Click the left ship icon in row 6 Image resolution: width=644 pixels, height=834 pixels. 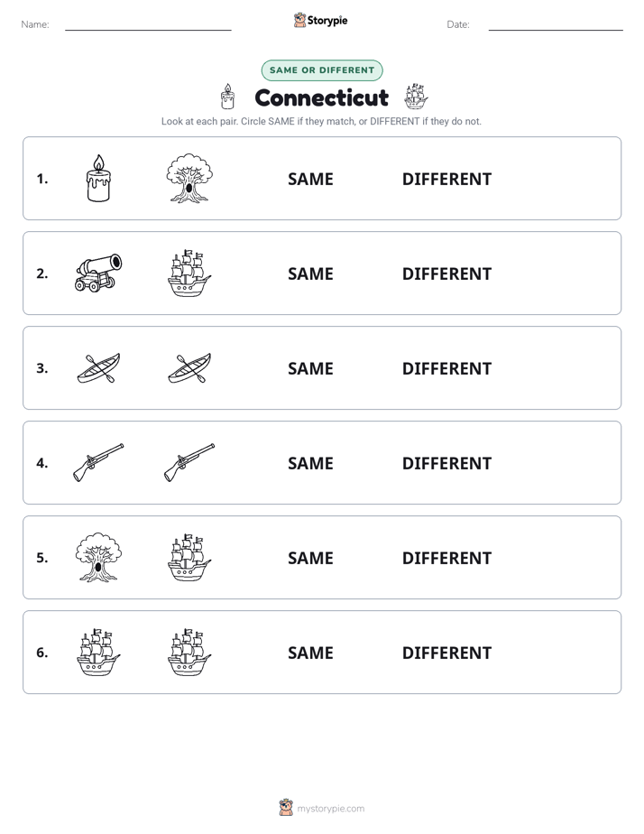point(98,652)
